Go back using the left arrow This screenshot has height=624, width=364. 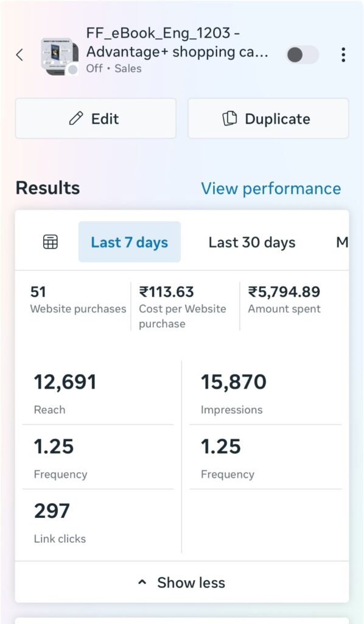click(x=19, y=54)
